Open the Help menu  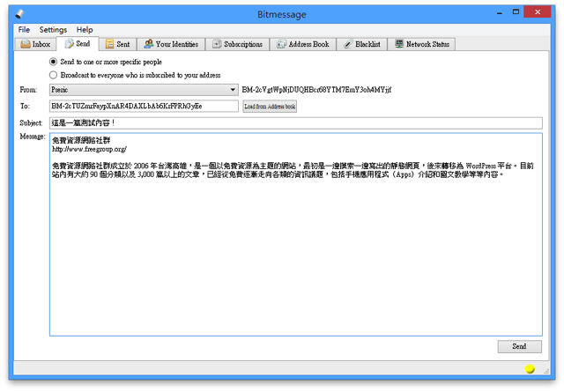[85, 30]
